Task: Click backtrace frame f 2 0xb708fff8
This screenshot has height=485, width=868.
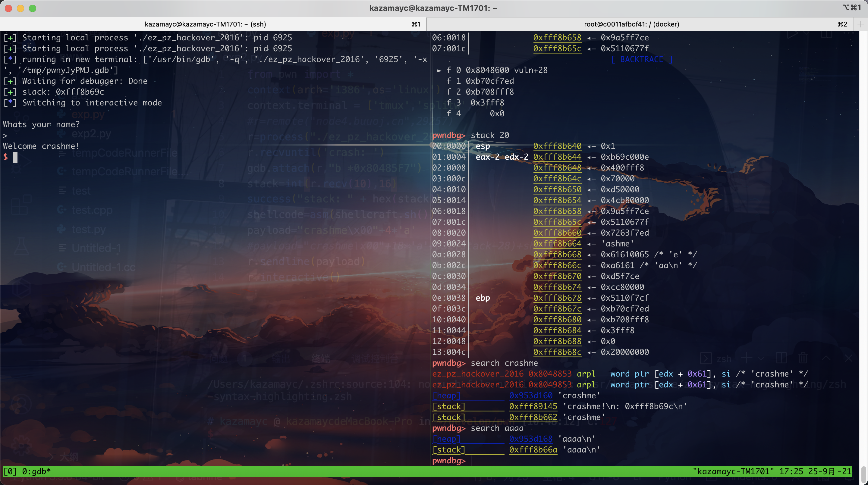Action: pos(480,92)
